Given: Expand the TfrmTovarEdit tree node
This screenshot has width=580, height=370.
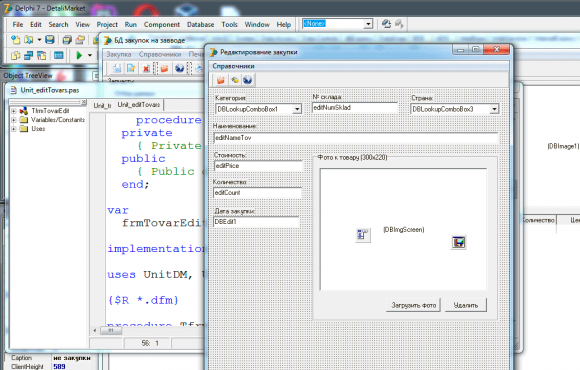Looking at the screenshot, I should 13,111.
